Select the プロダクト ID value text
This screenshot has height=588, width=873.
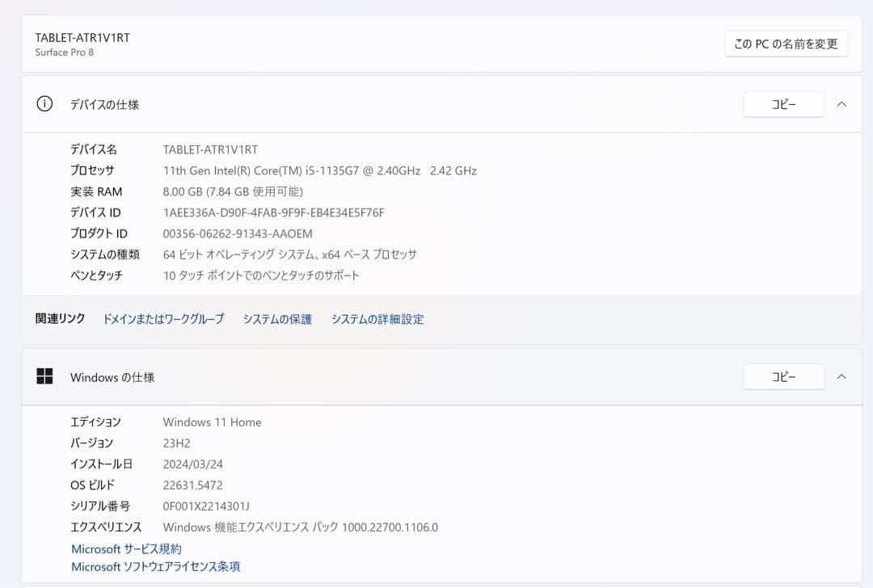pyautogui.click(x=239, y=233)
